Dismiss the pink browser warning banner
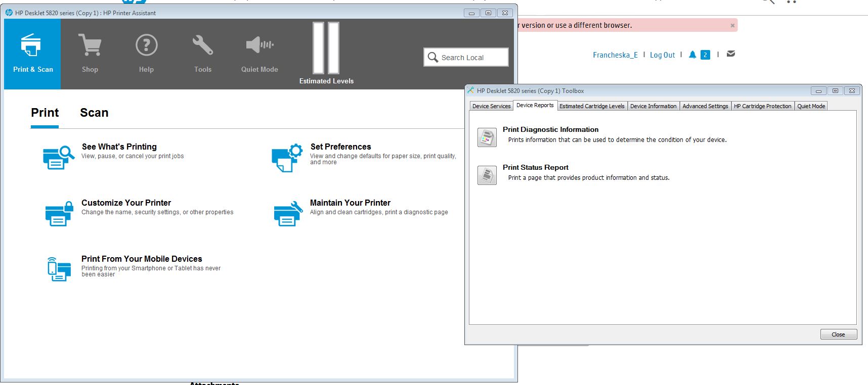The height and width of the screenshot is (385, 868). point(732,25)
